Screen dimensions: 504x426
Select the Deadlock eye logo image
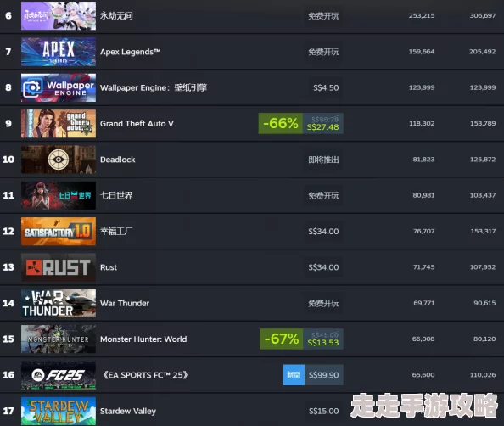pos(59,160)
